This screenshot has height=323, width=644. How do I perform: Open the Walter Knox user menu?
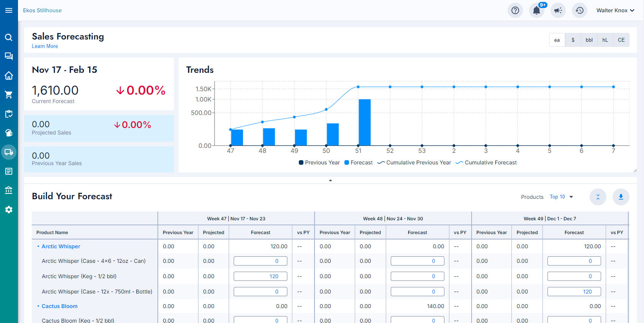(615, 10)
